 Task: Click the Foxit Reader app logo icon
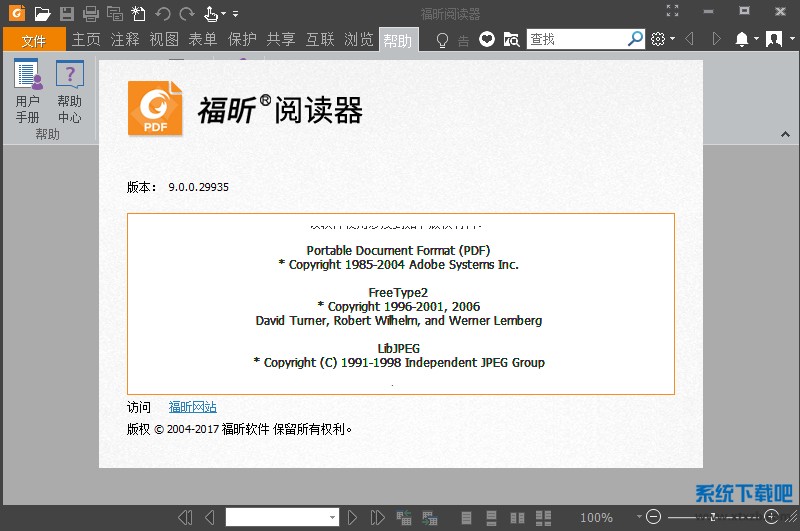tap(17, 13)
